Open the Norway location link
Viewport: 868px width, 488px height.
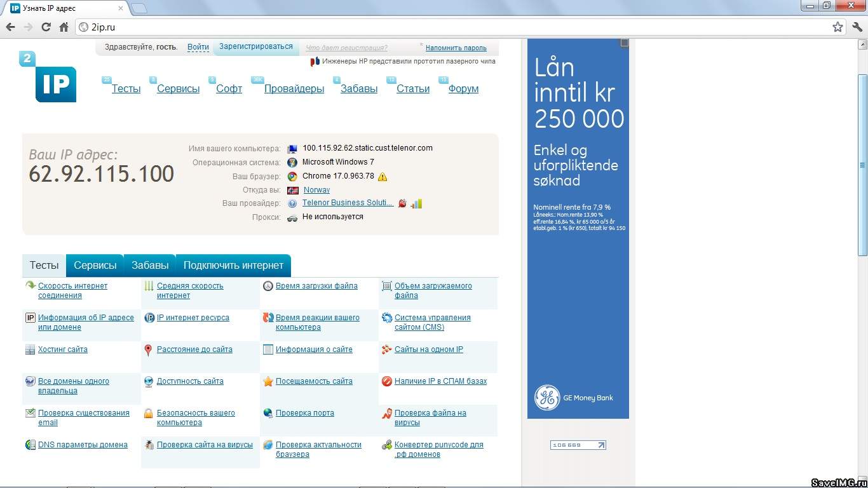[316, 190]
